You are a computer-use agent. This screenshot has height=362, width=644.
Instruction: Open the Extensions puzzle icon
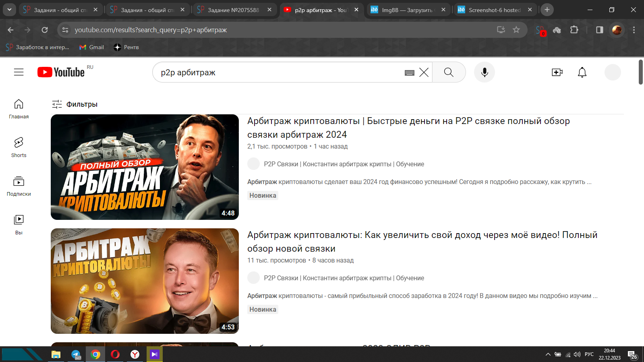(574, 30)
